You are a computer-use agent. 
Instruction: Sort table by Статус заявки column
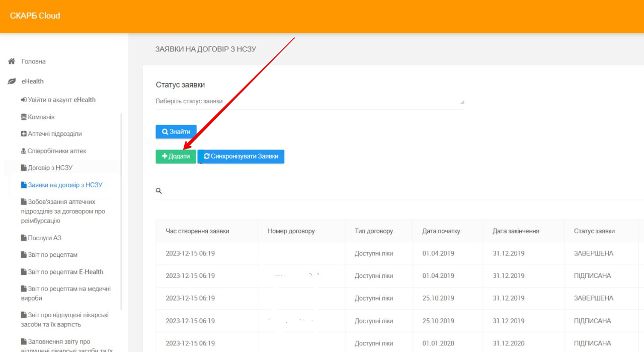pyautogui.click(x=594, y=231)
